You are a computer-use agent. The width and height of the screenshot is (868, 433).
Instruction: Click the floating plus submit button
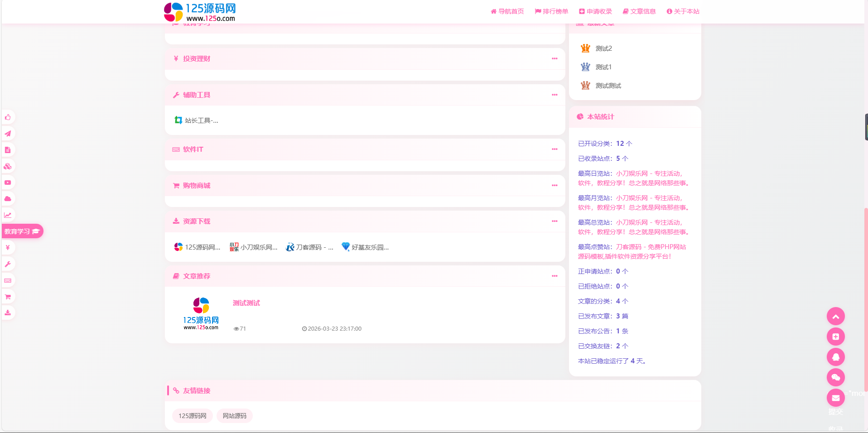click(x=836, y=337)
